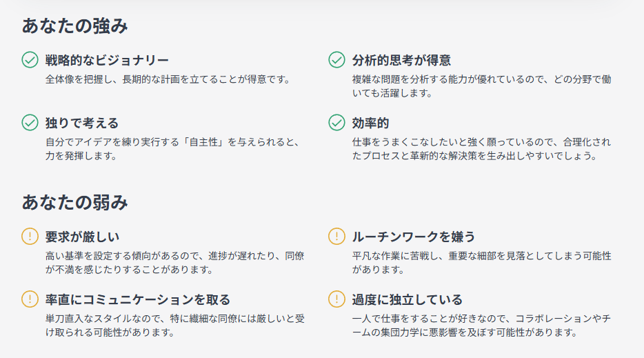Click the 率直にコミュニケーションを取る weakness title
This screenshot has width=644, height=358.
[x=138, y=299]
